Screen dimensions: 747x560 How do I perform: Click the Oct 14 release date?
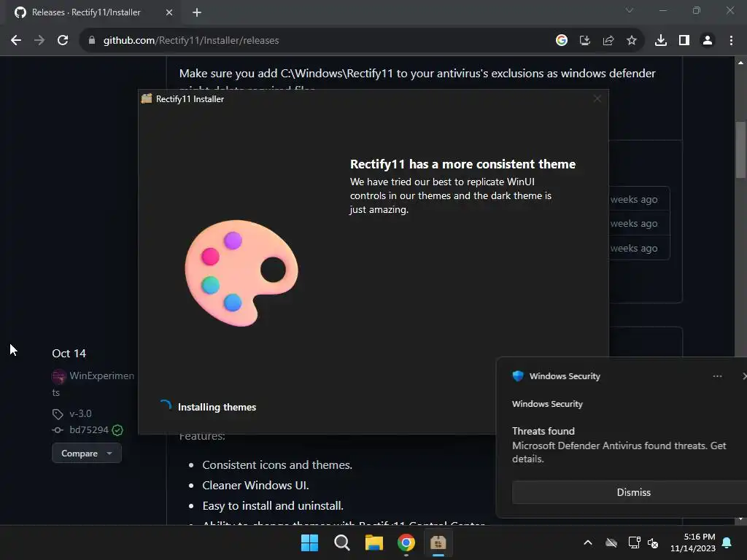[69, 354]
